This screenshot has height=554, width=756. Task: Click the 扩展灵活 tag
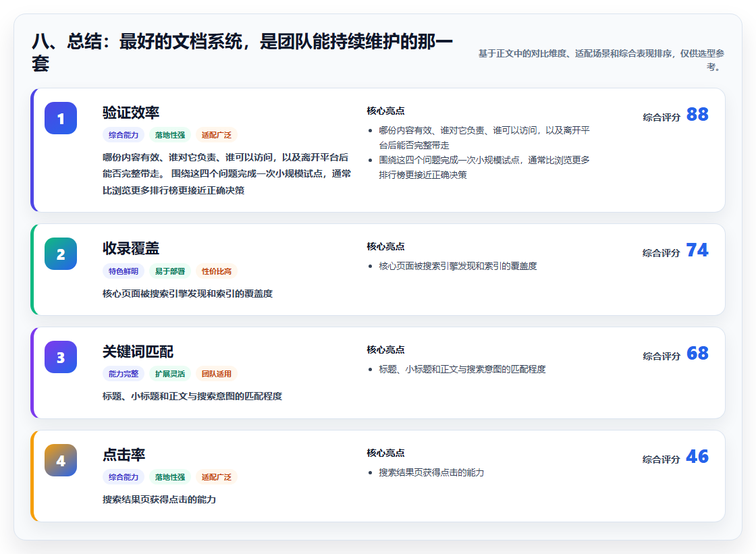(x=169, y=374)
